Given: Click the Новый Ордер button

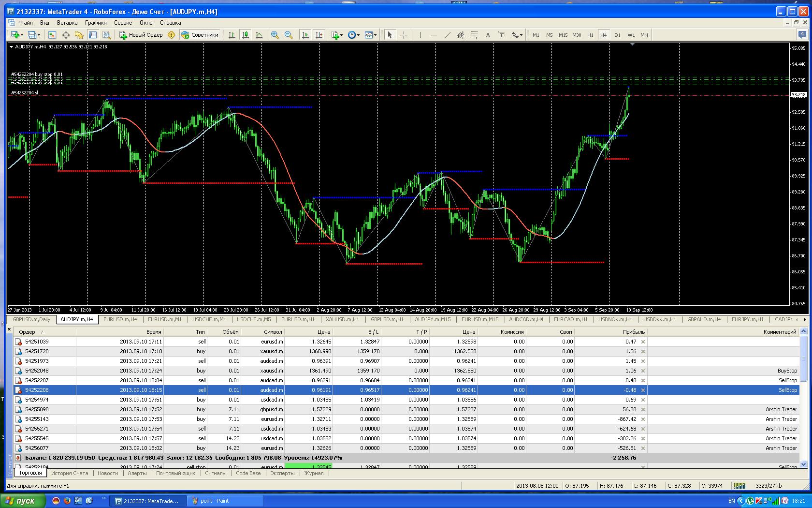Looking at the screenshot, I should pyautogui.click(x=142, y=35).
